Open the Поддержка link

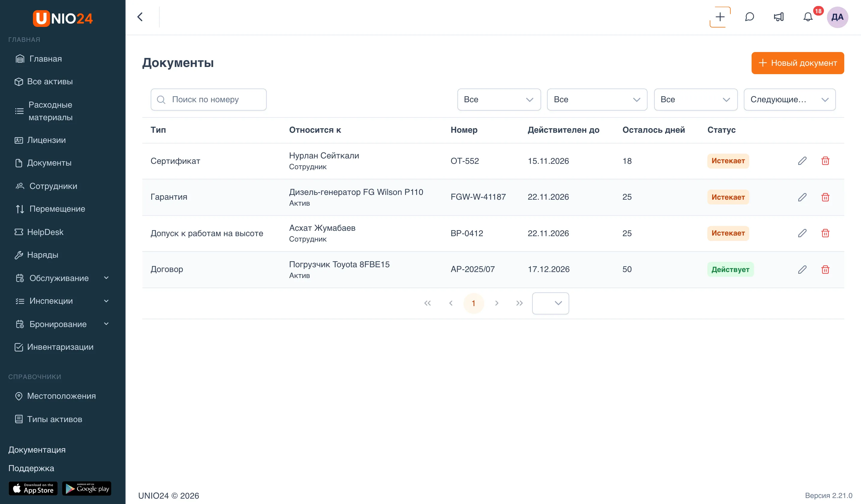coord(31,468)
